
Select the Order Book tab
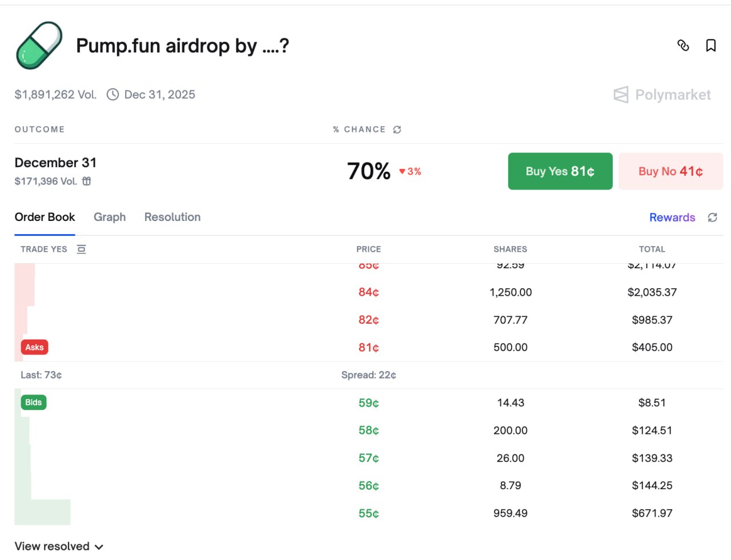coord(45,217)
